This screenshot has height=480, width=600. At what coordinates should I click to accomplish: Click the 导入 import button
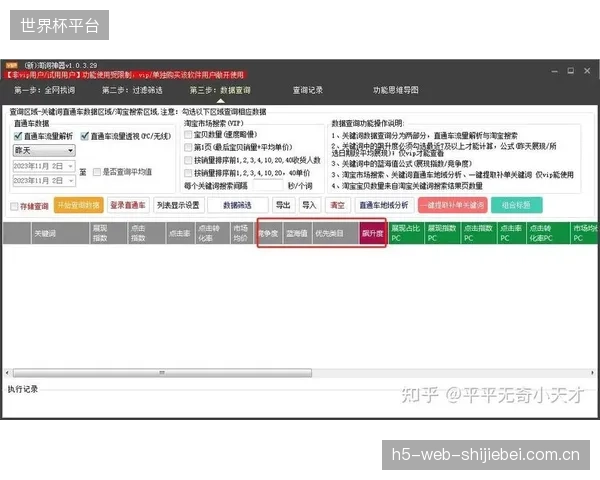(309, 205)
